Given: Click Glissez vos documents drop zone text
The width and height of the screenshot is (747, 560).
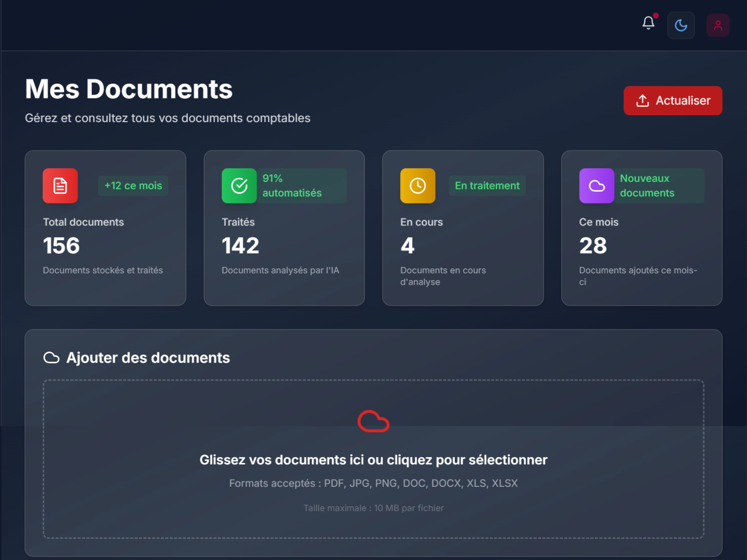Looking at the screenshot, I should tap(373, 460).
